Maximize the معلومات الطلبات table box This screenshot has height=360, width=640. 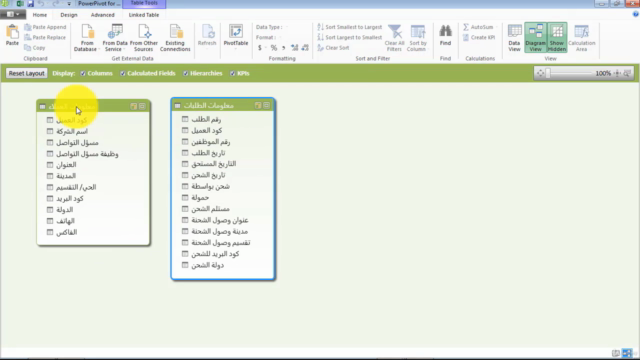[267, 105]
